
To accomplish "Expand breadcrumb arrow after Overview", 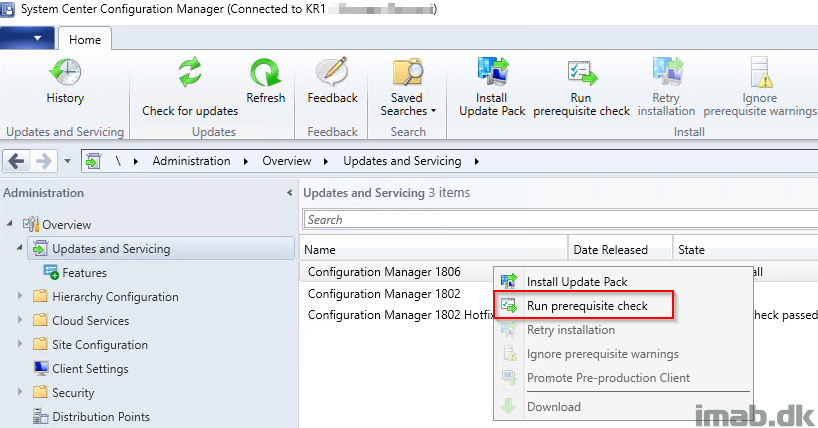I will coord(326,161).
